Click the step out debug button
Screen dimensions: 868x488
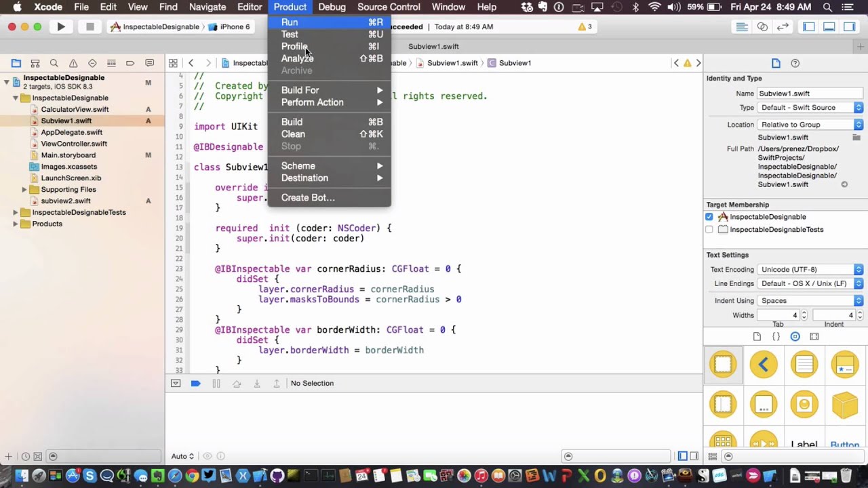[x=277, y=384]
